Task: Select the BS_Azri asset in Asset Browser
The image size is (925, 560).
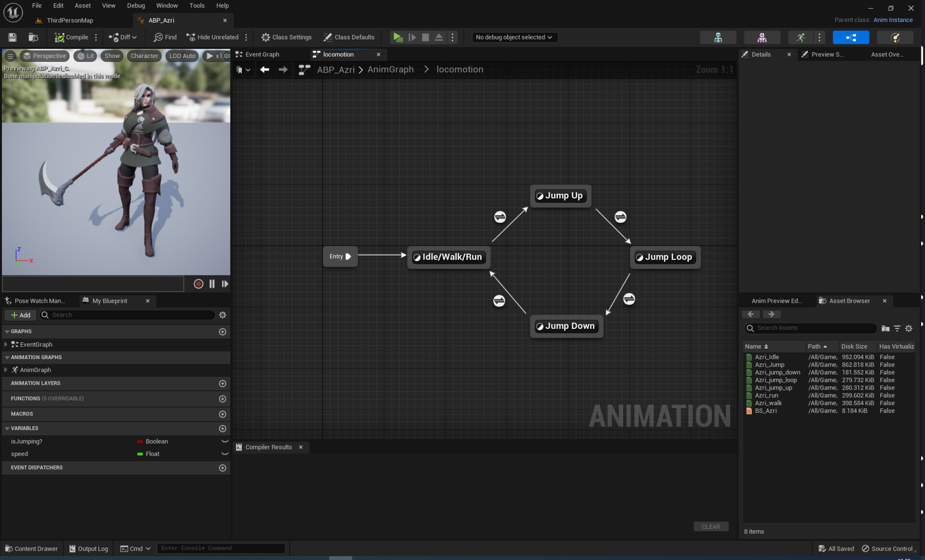Action: [x=765, y=411]
